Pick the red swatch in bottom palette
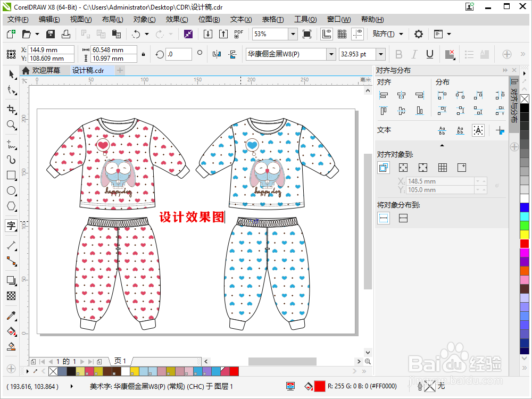The width and height of the screenshot is (532, 399). point(234,371)
